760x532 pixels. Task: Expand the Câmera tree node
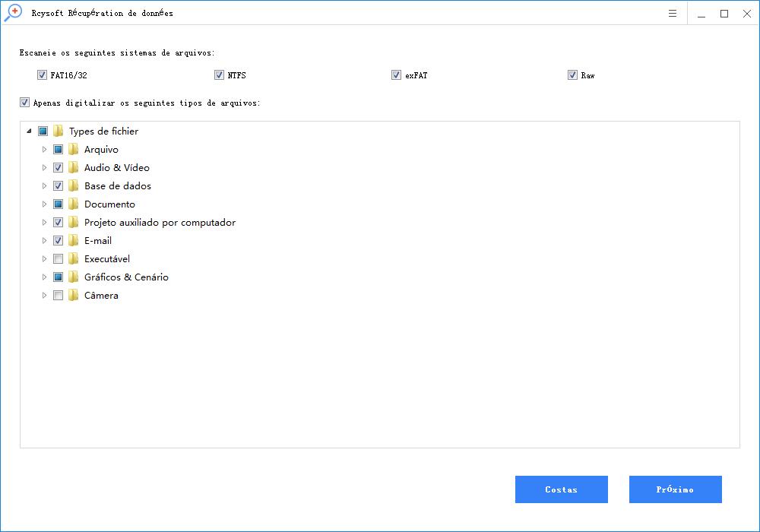coord(44,295)
